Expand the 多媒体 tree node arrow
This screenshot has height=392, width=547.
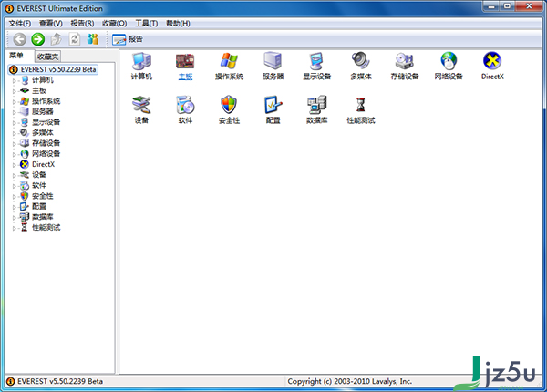tap(15, 133)
